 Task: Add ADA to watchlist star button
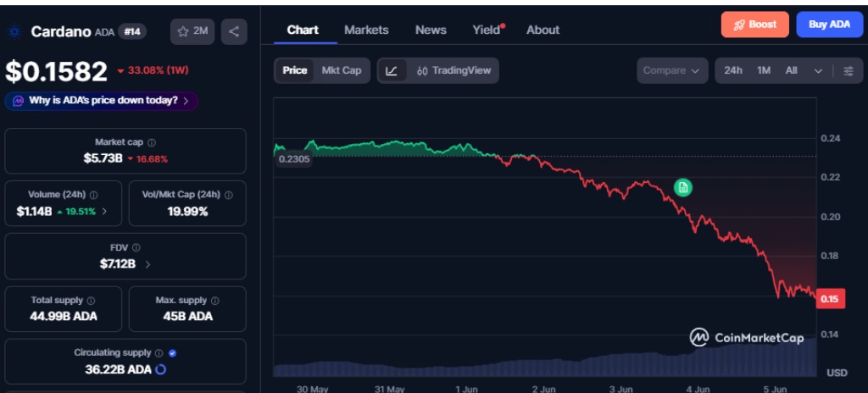[x=192, y=31]
